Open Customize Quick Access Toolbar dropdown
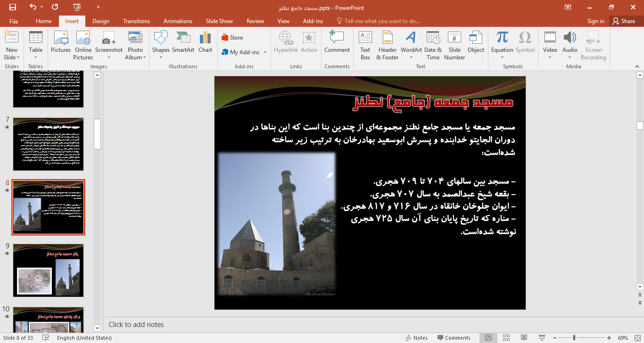 coord(98,8)
